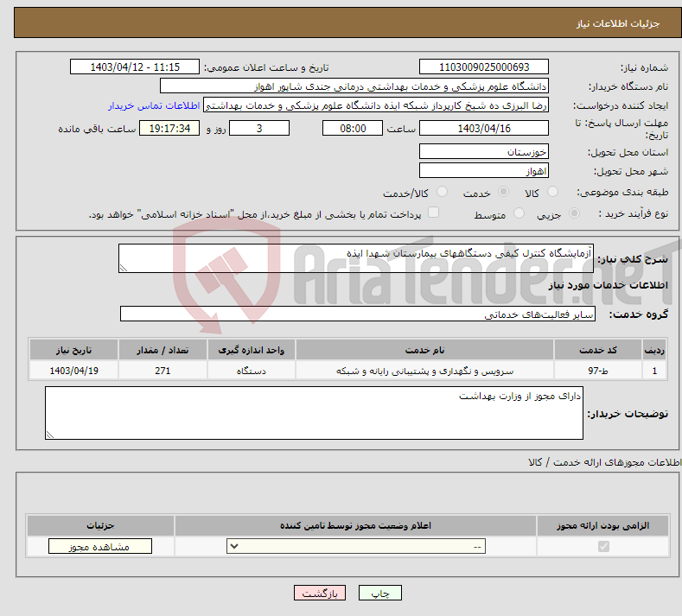Click service name cell سرویس و نگهداری
This screenshot has height=616, width=682.
[x=424, y=371]
